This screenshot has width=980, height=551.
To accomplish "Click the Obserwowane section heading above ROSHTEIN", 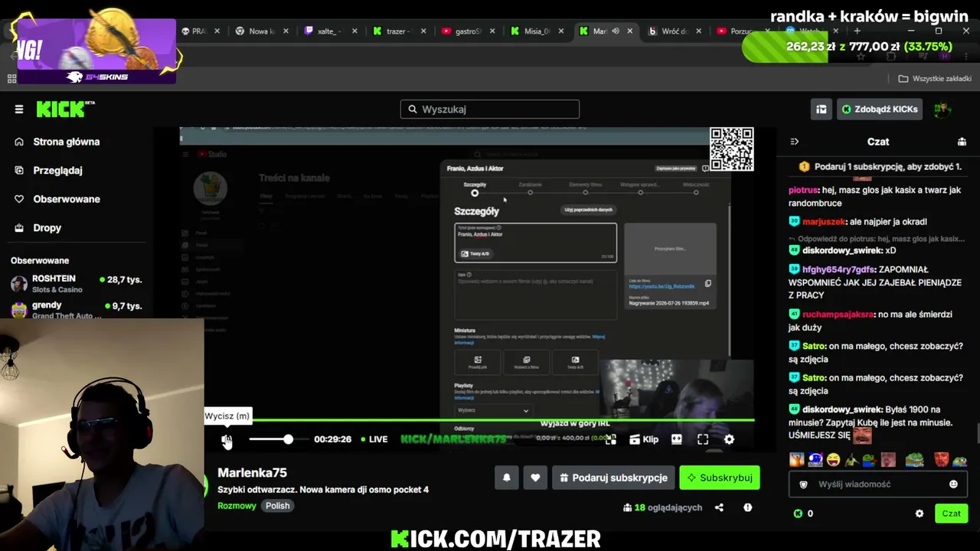I will click(40, 261).
